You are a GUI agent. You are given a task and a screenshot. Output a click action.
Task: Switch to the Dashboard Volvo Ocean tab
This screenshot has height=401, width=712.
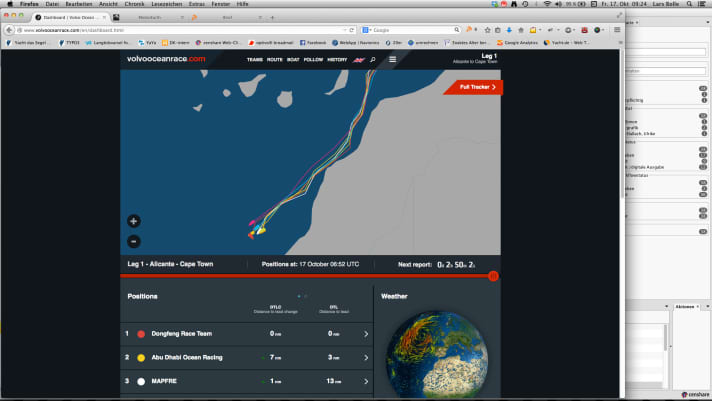tap(69, 17)
